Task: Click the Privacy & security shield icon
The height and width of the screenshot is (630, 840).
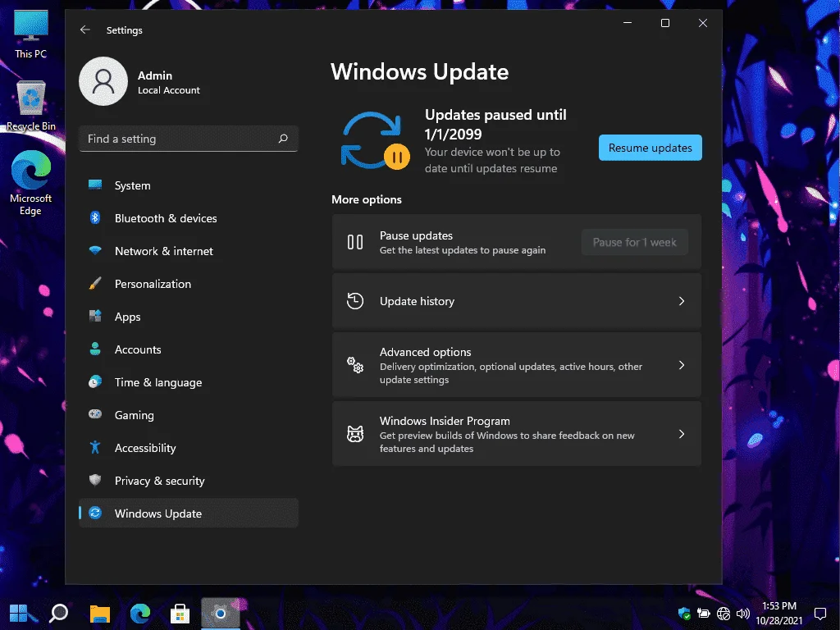Action: (x=95, y=480)
